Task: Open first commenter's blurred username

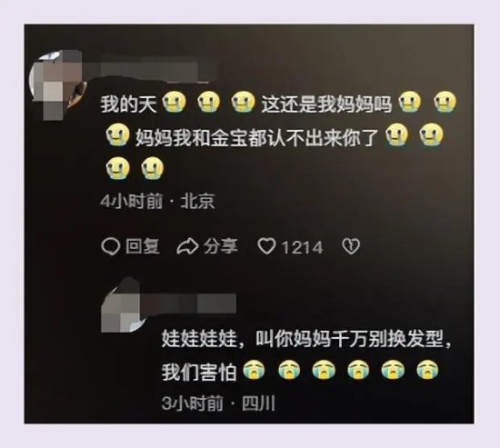Action: [x=148, y=72]
